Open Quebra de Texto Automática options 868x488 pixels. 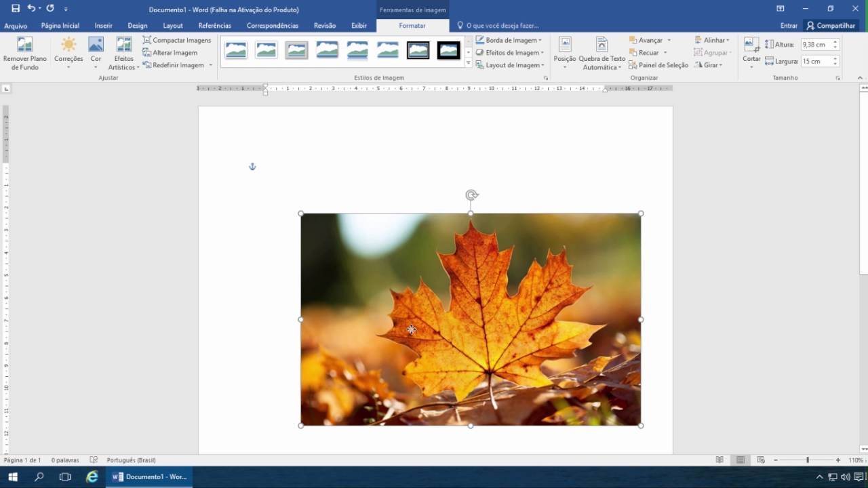(601, 54)
